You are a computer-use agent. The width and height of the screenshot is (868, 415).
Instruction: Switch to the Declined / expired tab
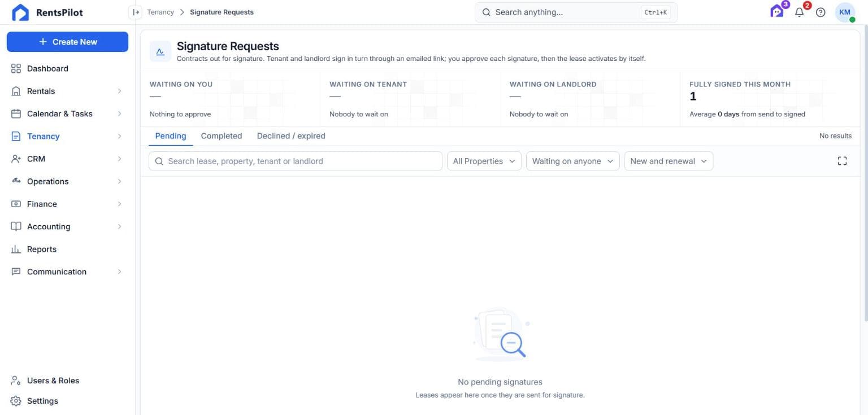pyautogui.click(x=291, y=136)
